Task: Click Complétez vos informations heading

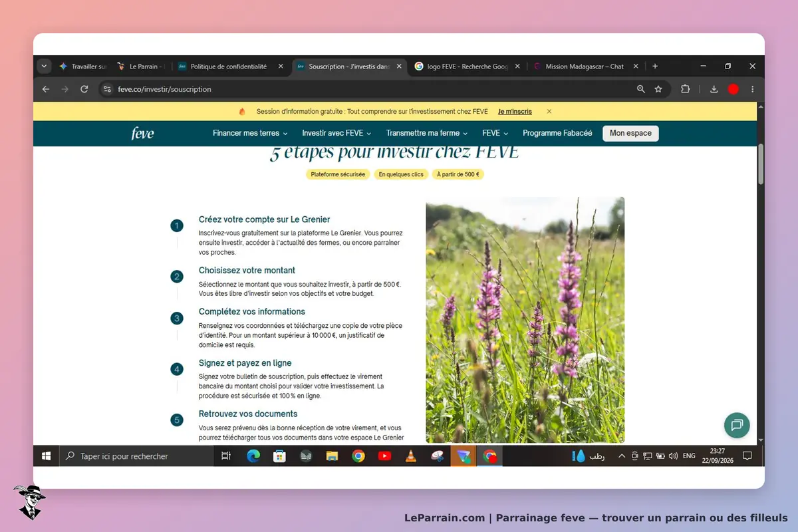Action: pyautogui.click(x=252, y=312)
